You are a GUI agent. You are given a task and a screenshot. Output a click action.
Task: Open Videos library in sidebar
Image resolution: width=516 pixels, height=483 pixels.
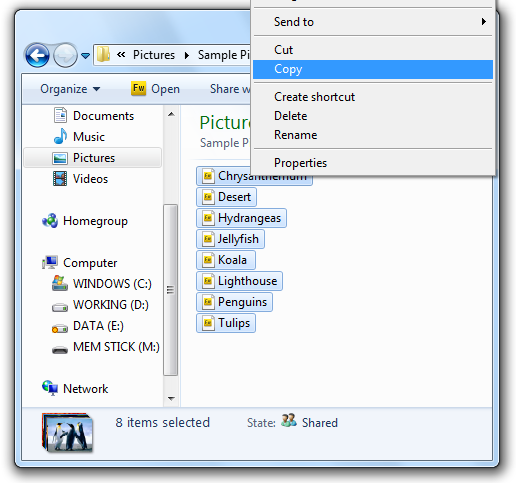point(90,179)
